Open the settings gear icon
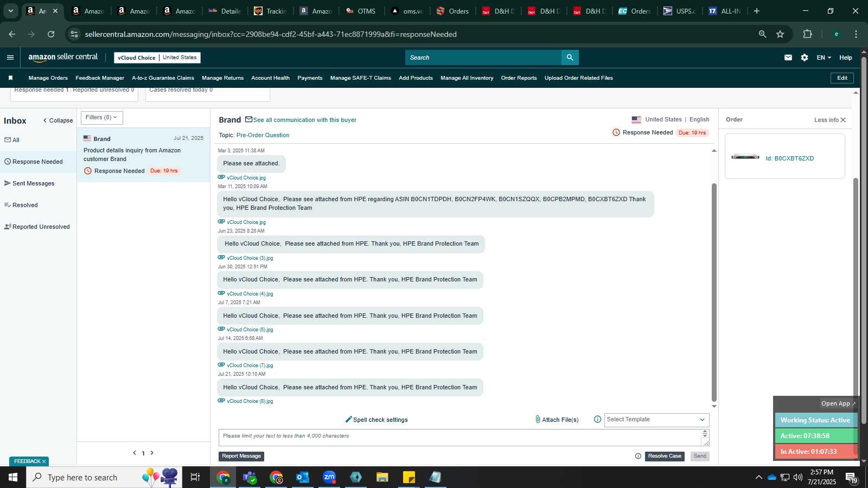Screen dimensions: 868x488 click(x=805, y=57)
